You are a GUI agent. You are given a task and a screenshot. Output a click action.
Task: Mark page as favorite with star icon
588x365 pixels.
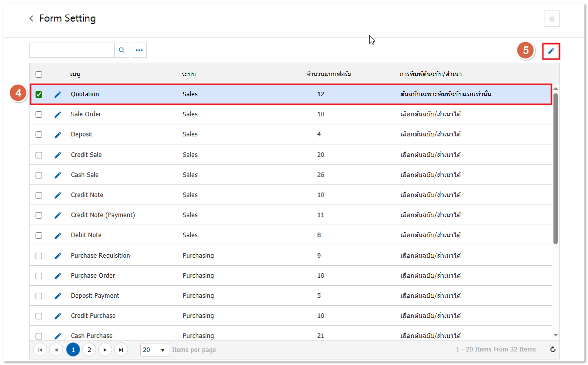pos(551,19)
